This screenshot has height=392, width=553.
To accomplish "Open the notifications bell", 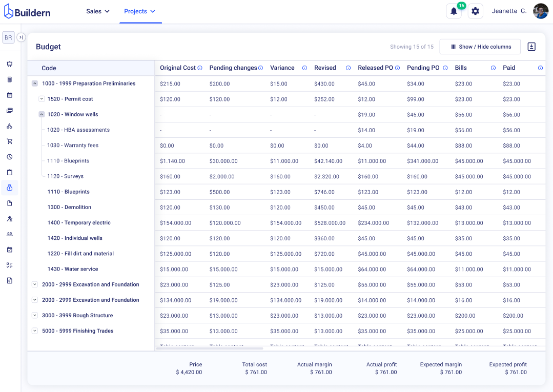I will (454, 11).
